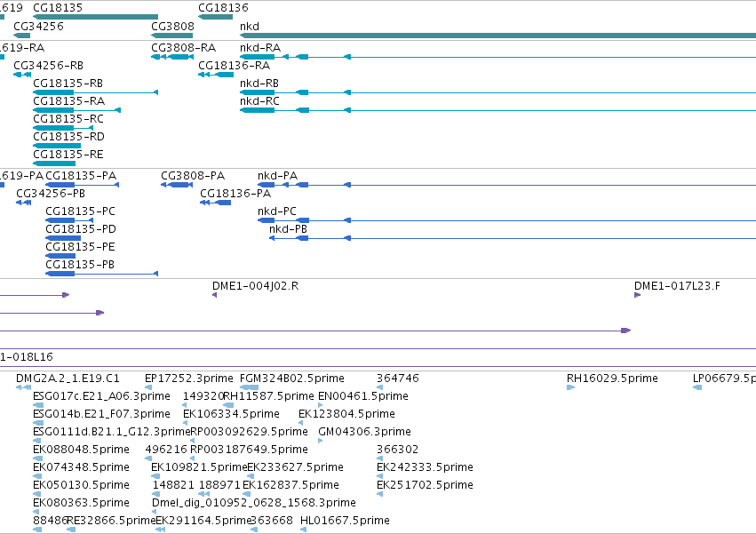Click the EK106334.5prime EST label

click(232, 414)
